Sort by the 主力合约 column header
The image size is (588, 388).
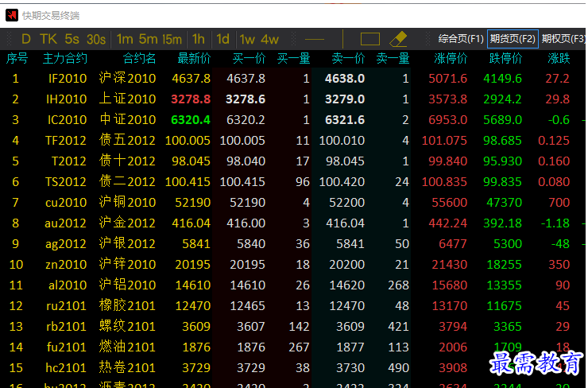[65, 59]
